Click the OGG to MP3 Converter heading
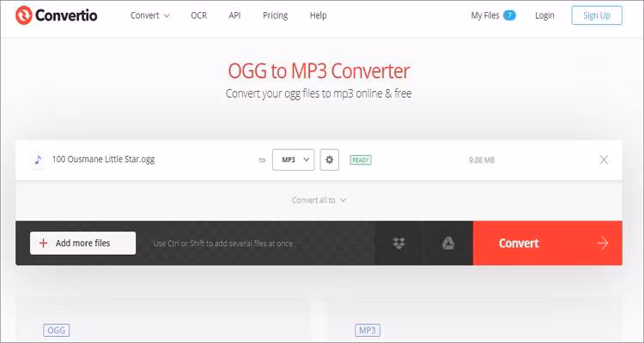Viewport: 644px width, 343px height. (x=319, y=71)
